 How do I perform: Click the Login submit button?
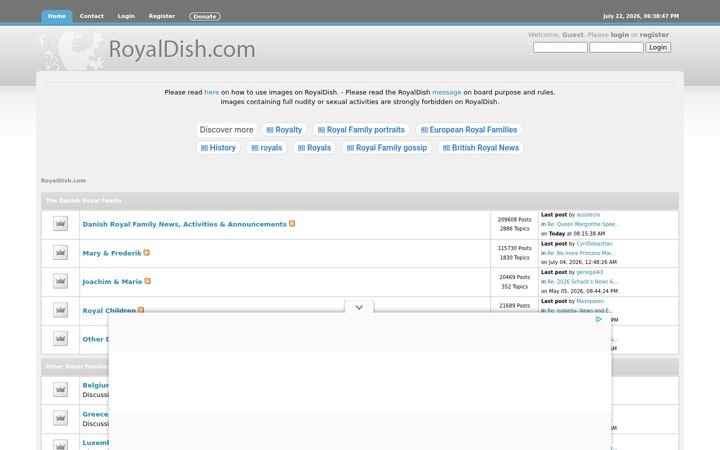658,47
